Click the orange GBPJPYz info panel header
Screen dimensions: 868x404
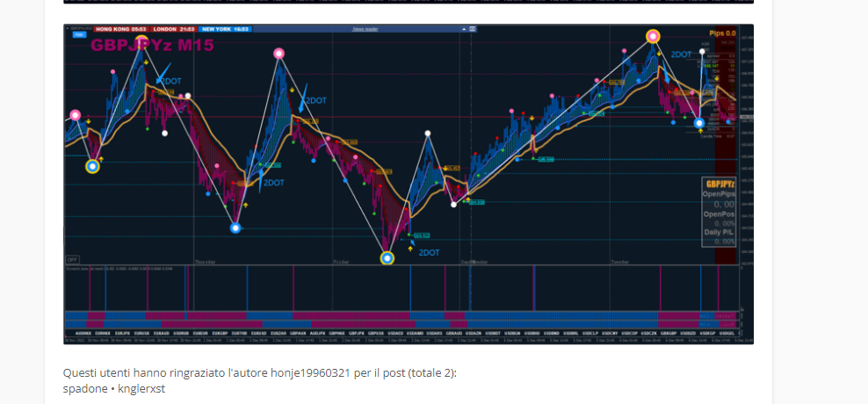coord(720,184)
